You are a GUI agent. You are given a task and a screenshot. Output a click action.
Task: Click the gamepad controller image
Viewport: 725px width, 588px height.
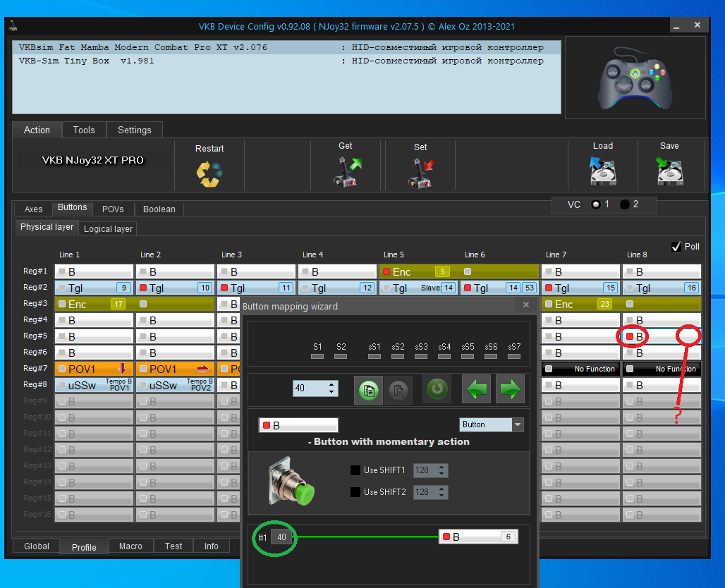(x=635, y=78)
